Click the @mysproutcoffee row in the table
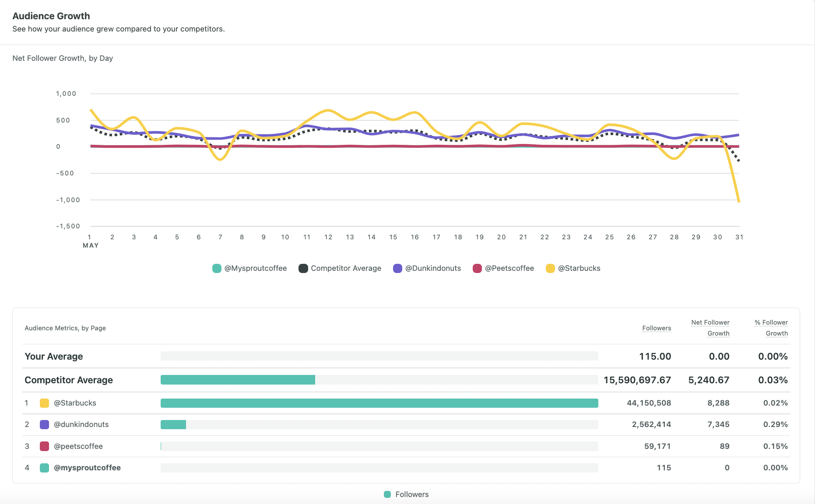 [x=87, y=468]
